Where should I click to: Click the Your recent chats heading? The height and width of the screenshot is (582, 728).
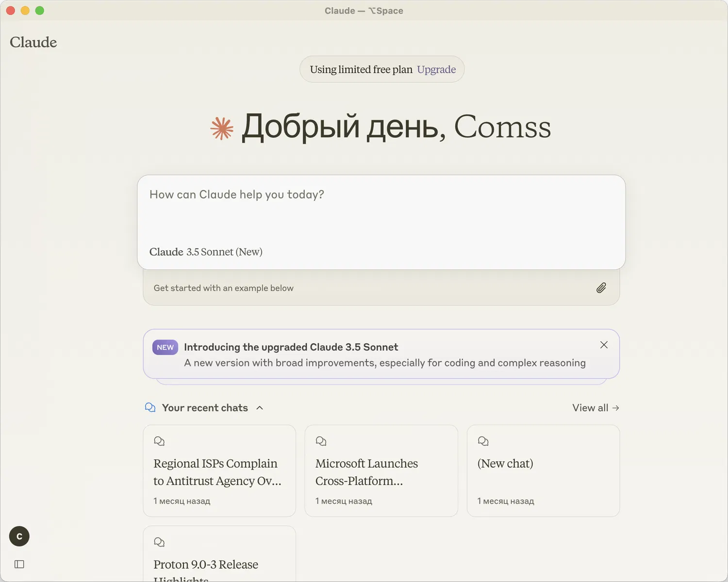[205, 408]
